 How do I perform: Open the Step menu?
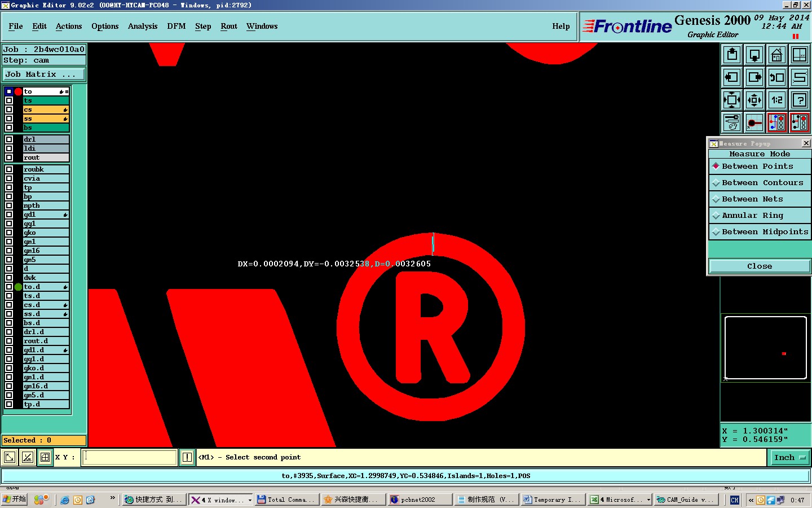point(203,27)
